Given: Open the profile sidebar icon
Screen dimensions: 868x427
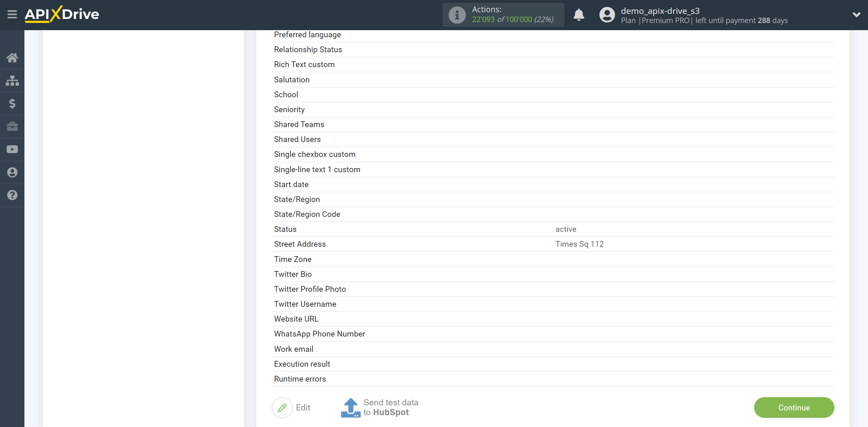Looking at the screenshot, I should [12, 172].
